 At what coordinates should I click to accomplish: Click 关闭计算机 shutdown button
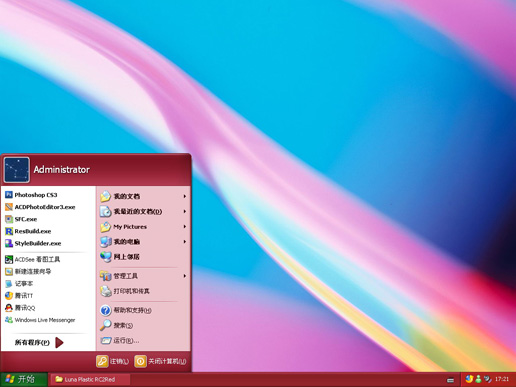click(160, 361)
